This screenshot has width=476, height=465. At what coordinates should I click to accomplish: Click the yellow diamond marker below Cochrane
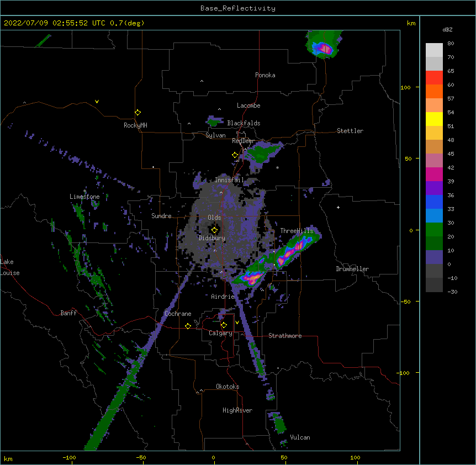click(188, 326)
